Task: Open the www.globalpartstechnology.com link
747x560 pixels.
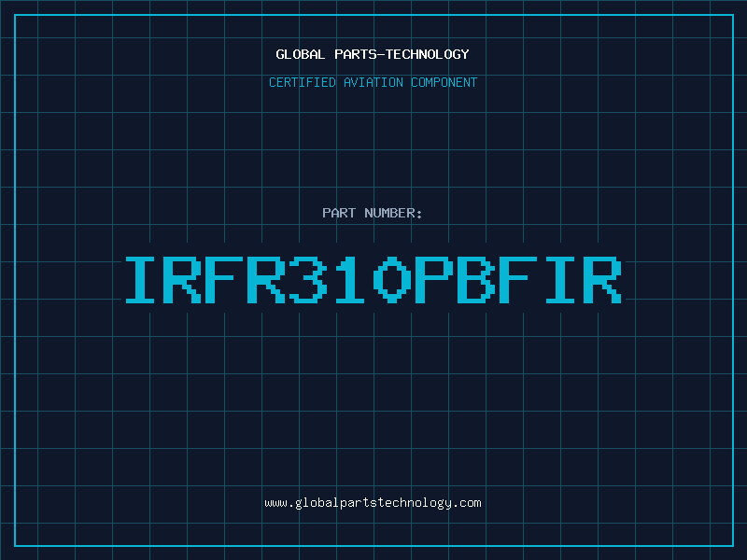Action: pos(373,503)
